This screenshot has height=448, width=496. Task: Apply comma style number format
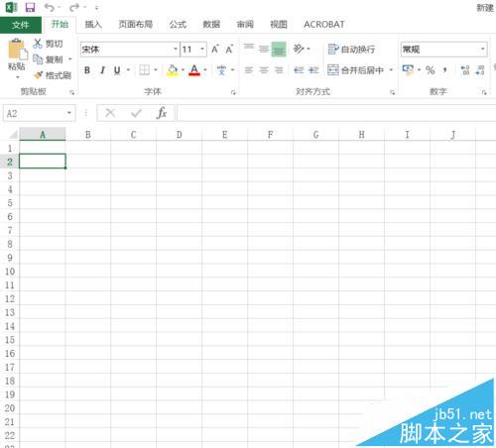tap(445, 70)
